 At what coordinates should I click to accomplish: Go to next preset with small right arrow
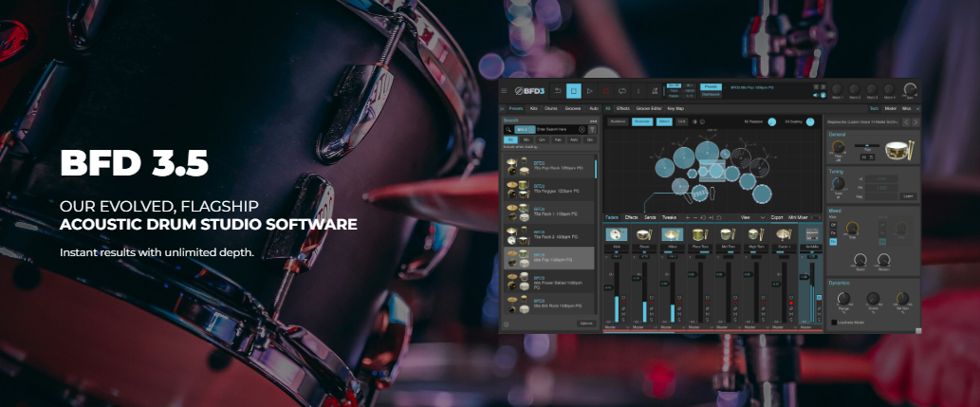point(823,87)
